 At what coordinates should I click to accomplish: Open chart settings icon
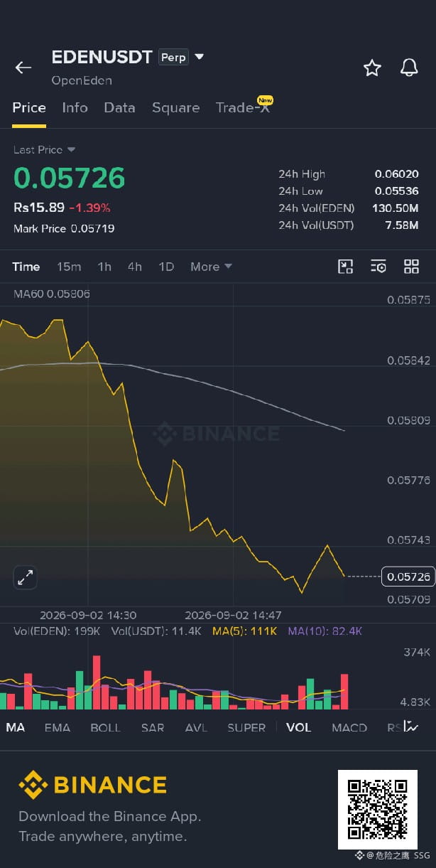378,267
